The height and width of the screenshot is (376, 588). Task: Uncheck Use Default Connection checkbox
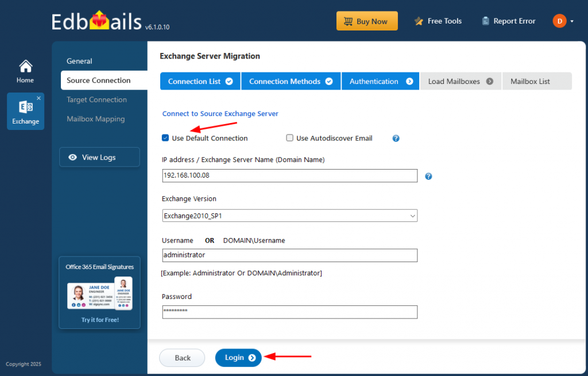point(165,138)
